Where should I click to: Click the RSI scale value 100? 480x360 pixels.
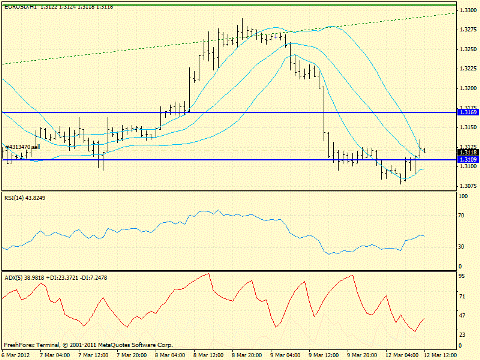coord(463,196)
